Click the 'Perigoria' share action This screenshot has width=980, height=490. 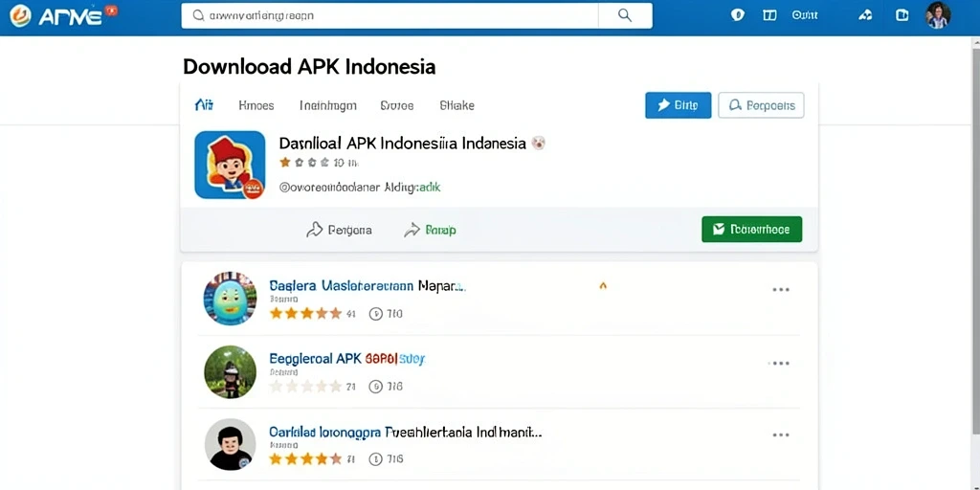339,230
